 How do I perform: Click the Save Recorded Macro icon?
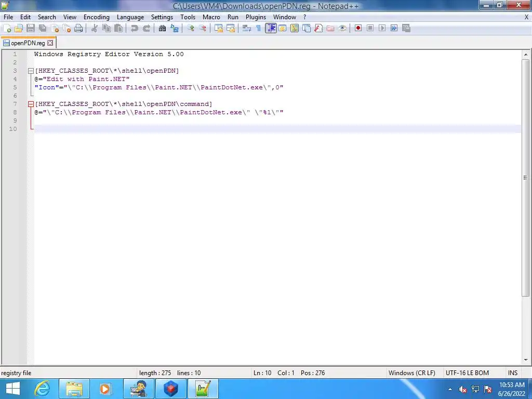coord(406,28)
